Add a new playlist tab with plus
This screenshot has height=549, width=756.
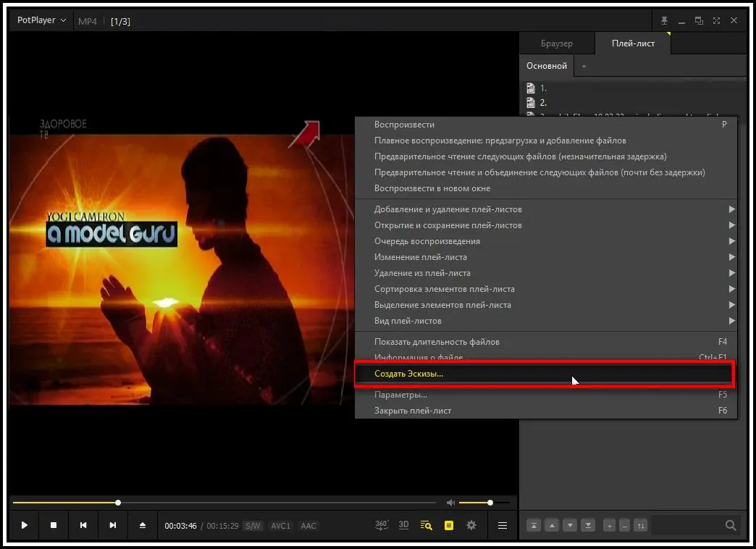coord(584,66)
